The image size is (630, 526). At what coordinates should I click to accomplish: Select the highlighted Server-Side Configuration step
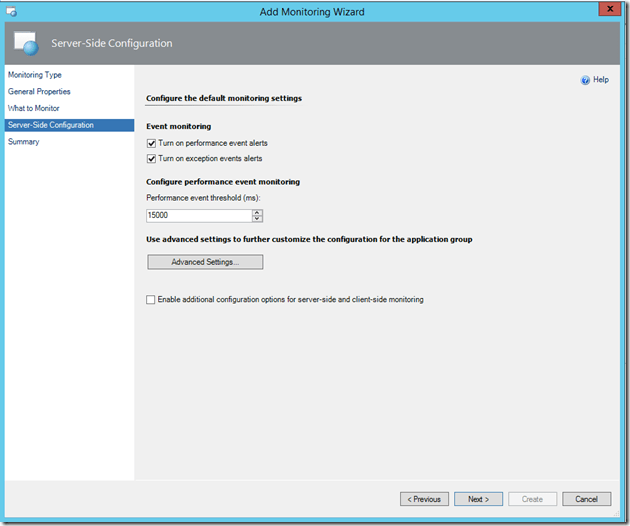[50, 125]
